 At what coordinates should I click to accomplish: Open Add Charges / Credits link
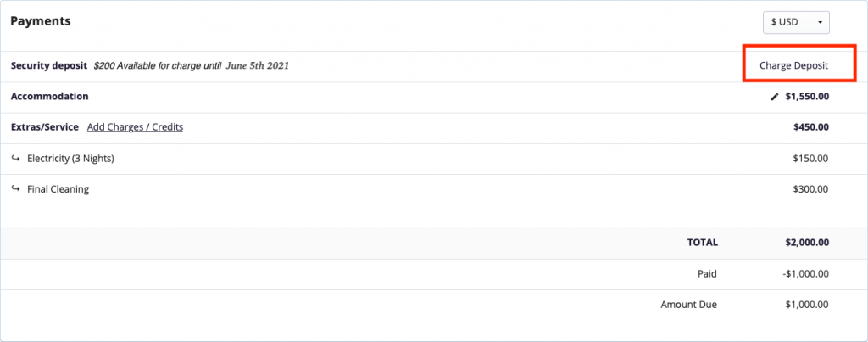click(135, 127)
